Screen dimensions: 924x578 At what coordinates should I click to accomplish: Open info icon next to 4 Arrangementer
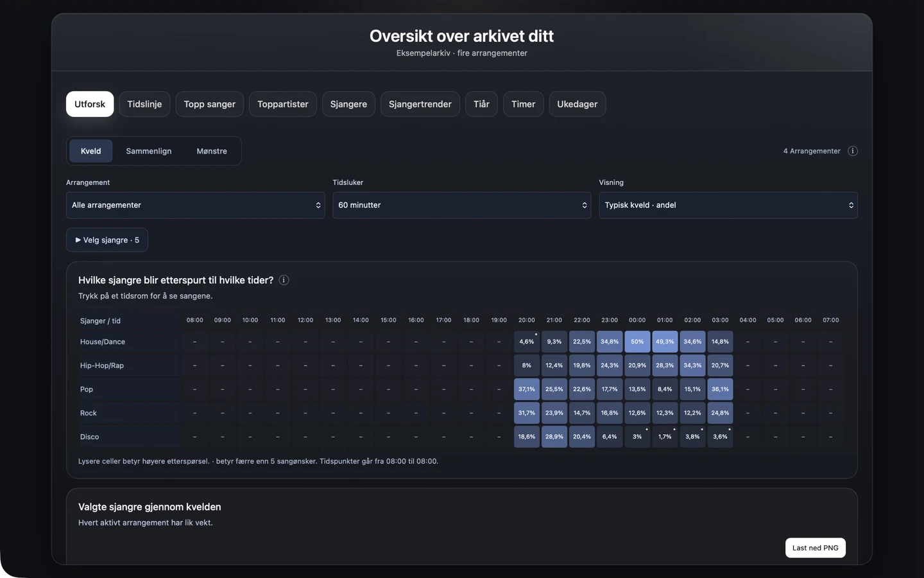853,151
